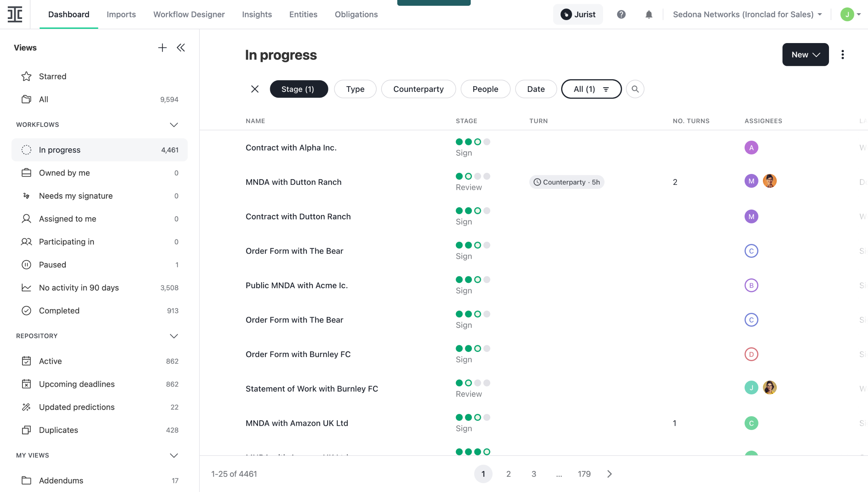
Task: Collapse the Views sidebar with double chevron
Action: (181, 48)
